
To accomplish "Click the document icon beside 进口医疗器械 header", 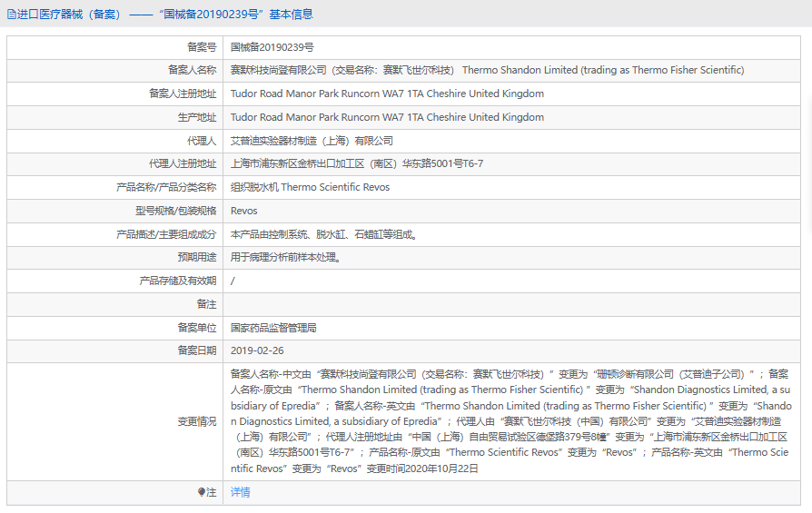I will point(12,15).
